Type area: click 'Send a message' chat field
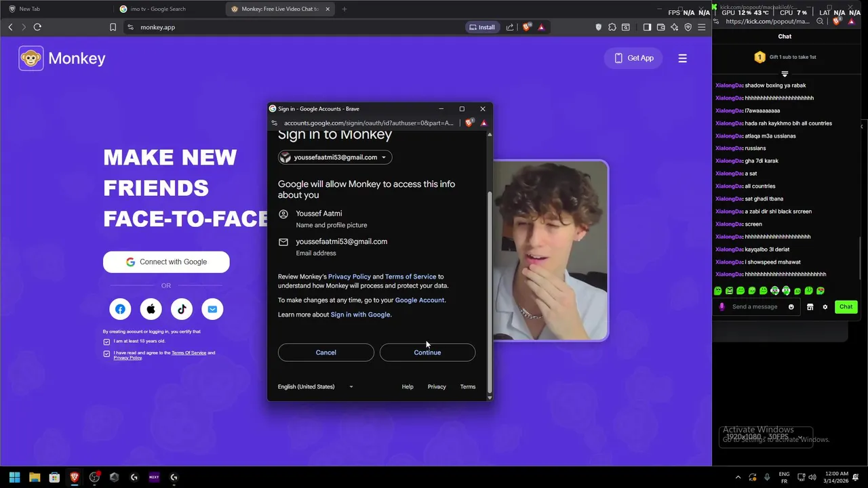The image size is (868, 488). (755, 307)
